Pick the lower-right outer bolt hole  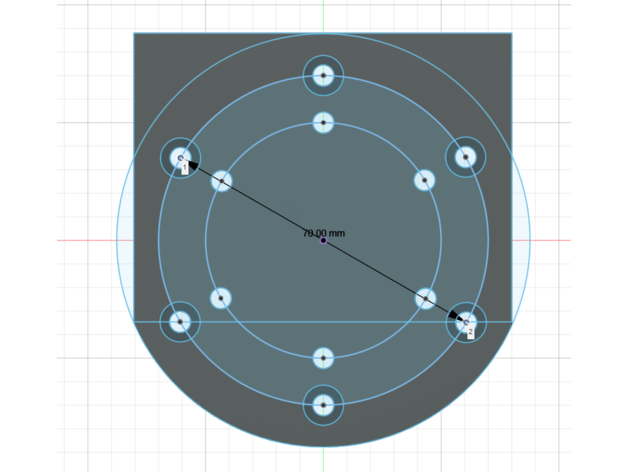[465, 322]
